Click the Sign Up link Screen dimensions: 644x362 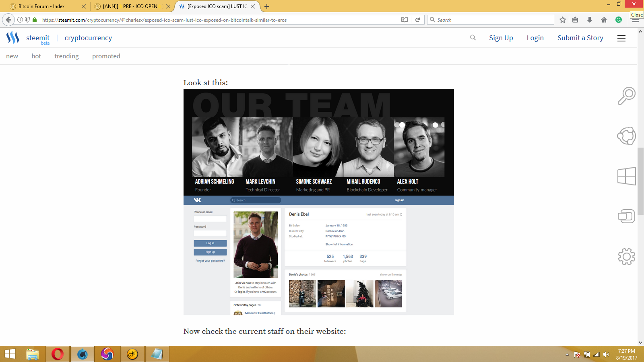(x=501, y=38)
